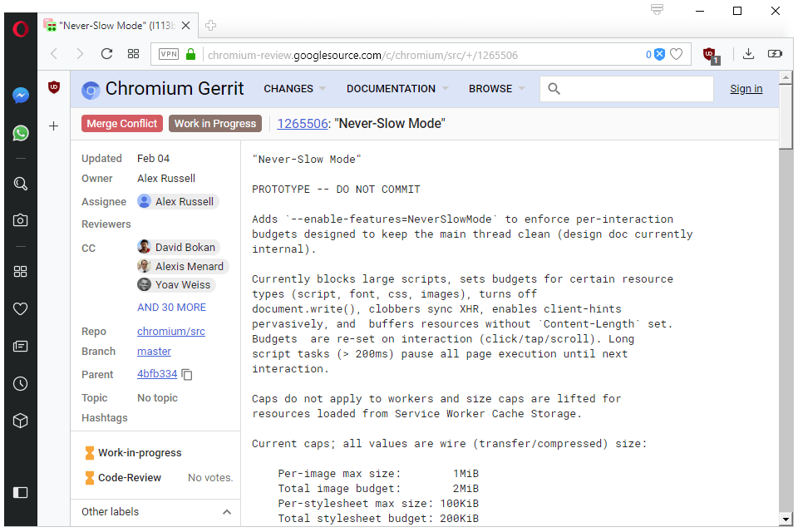Click the Merge Conflict status chip
The height and width of the screenshot is (532, 798).
[x=122, y=124]
